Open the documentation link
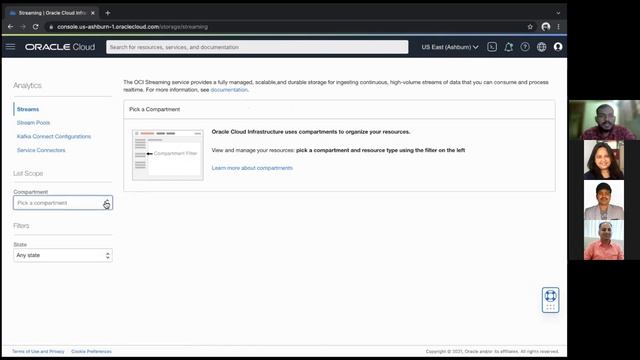This screenshot has width=640, height=360. click(229, 90)
